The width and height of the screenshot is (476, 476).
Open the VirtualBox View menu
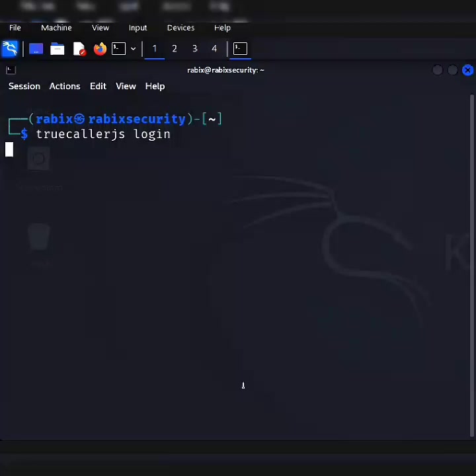point(100,28)
